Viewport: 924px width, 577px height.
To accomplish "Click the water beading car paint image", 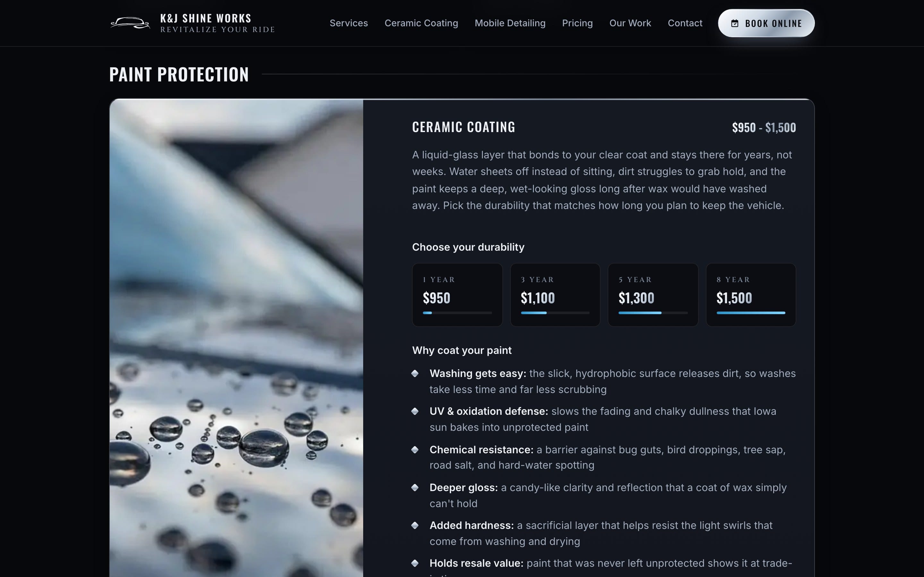I will coord(236,338).
